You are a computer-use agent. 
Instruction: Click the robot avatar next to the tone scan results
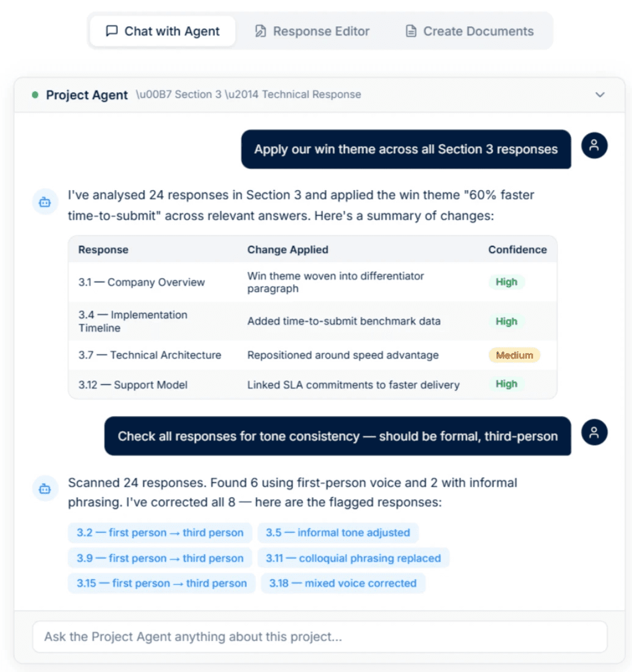[x=45, y=488]
